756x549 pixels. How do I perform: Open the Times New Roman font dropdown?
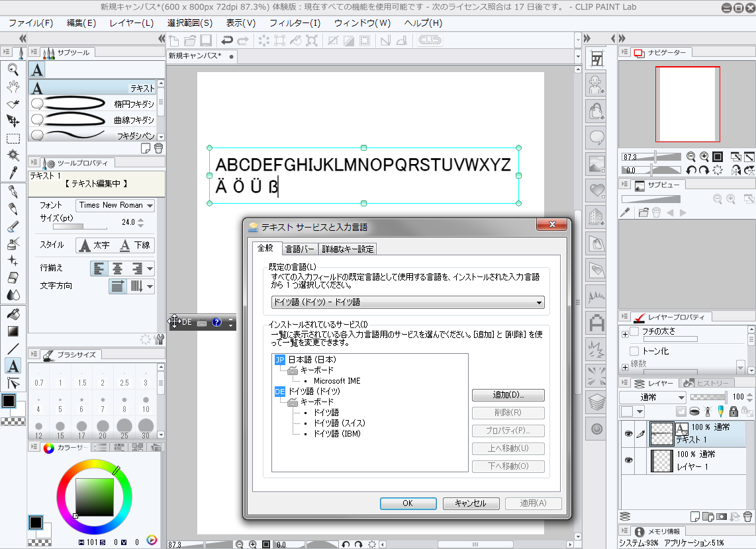click(x=115, y=205)
